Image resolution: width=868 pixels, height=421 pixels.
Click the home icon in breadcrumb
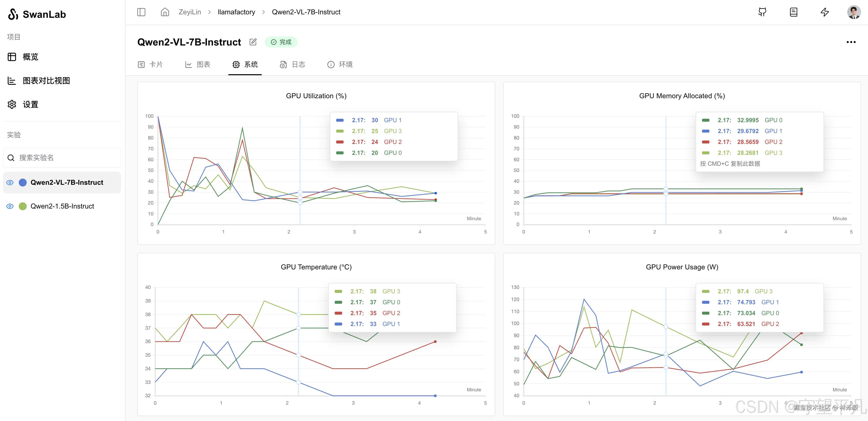(x=165, y=12)
